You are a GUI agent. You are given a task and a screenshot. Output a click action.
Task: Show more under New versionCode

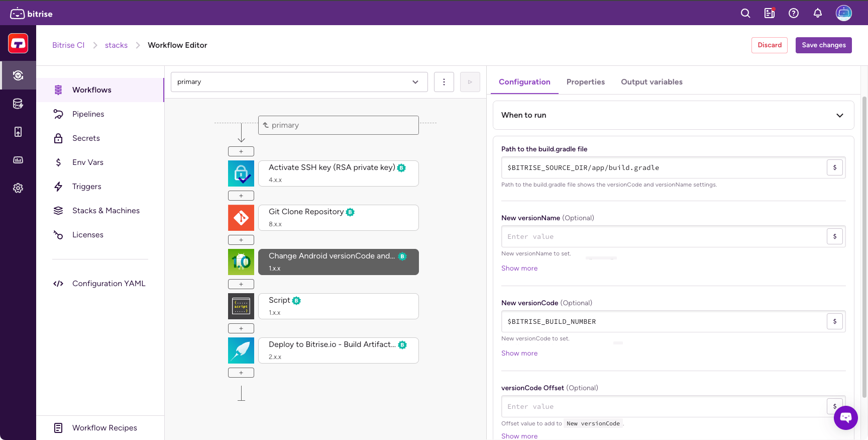519,354
